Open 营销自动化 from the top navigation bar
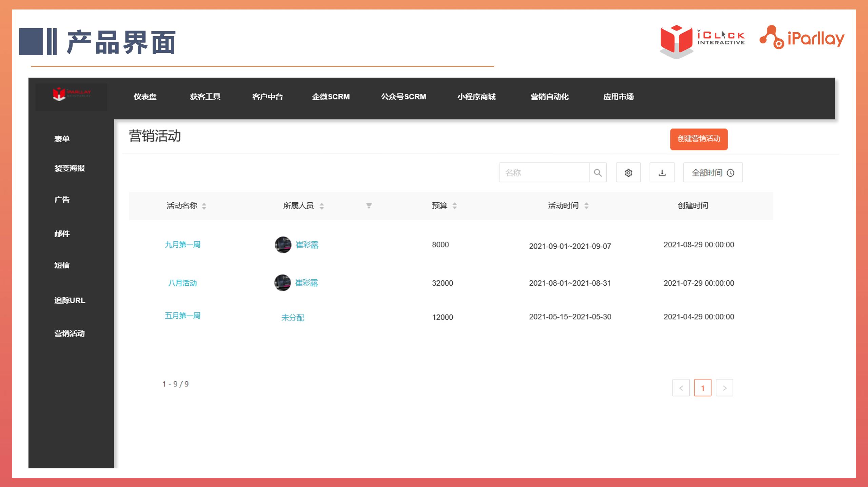 tap(549, 97)
